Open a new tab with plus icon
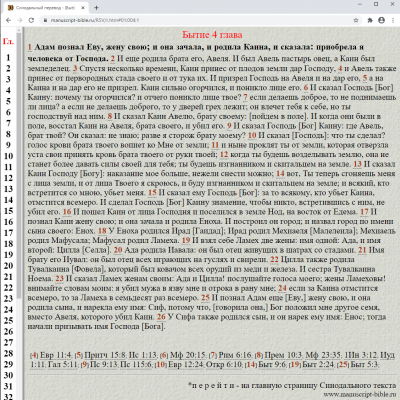400x400 pixels. (96, 8)
